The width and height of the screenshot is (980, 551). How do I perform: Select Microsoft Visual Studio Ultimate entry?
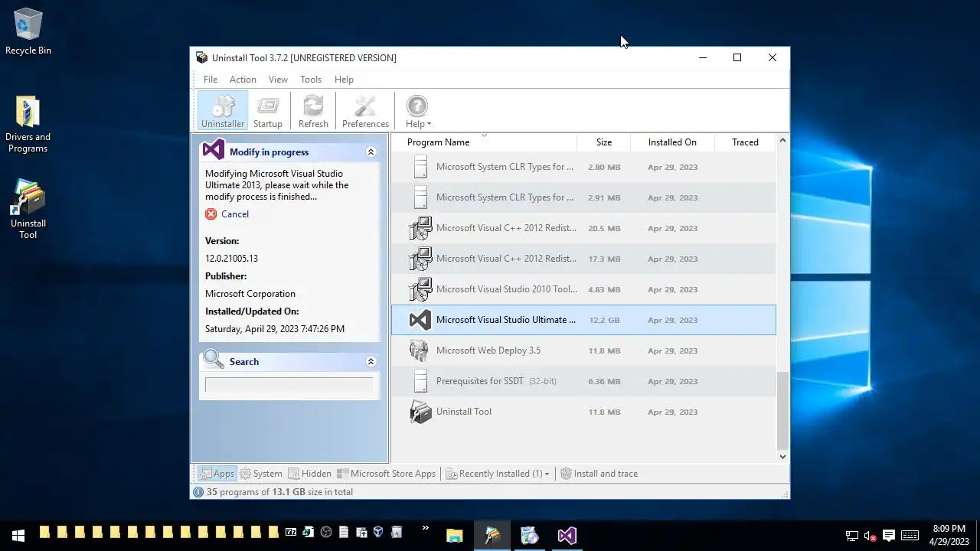click(583, 320)
